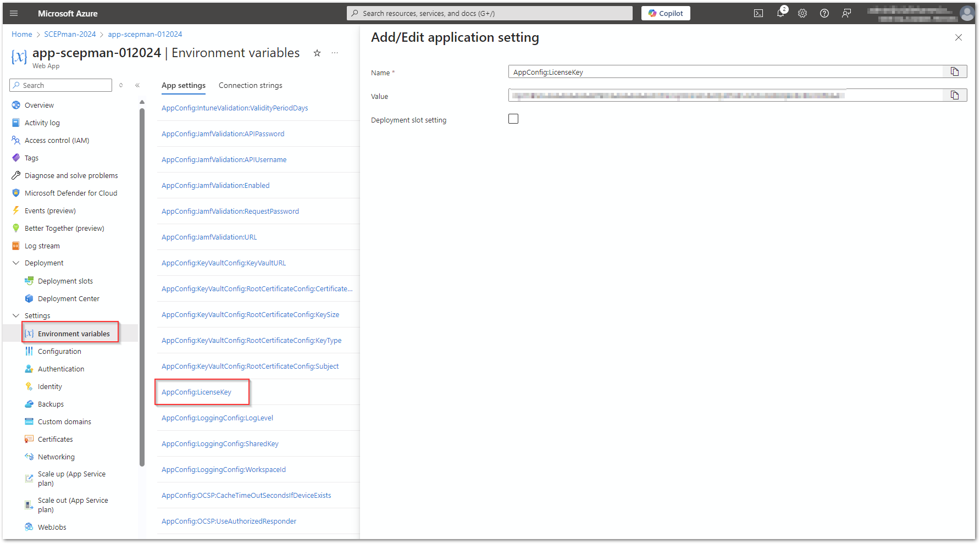Open portal settings gear icon

point(802,13)
